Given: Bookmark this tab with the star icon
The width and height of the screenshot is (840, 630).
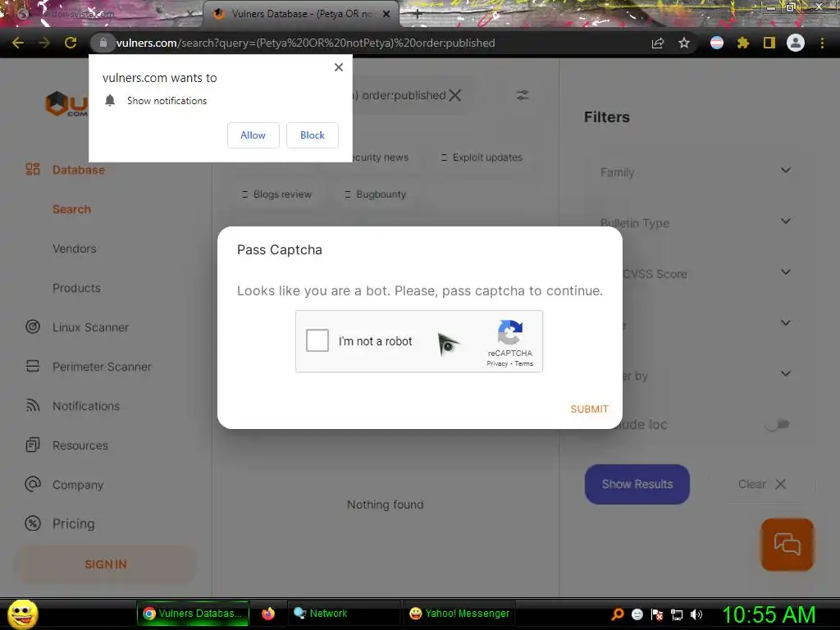Looking at the screenshot, I should pyautogui.click(x=684, y=43).
